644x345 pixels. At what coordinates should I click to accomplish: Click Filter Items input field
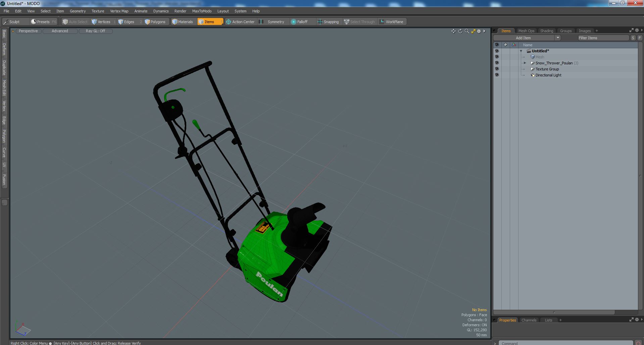coord(603,38)
